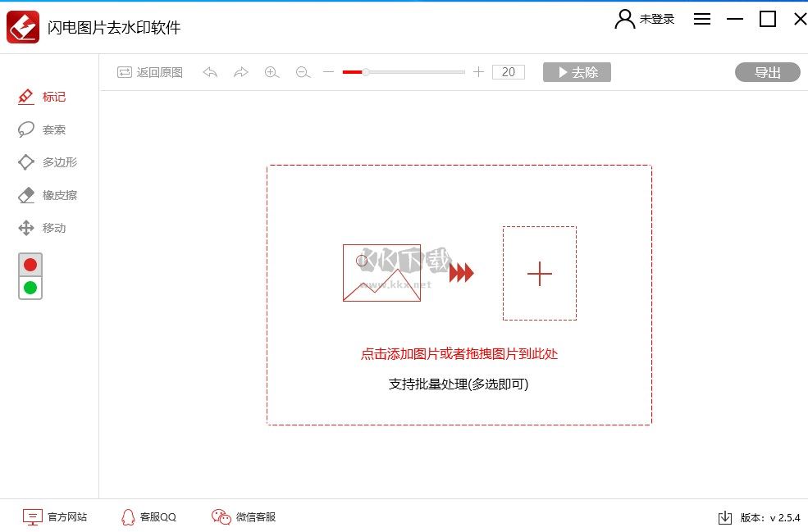The width and height of the screenshot is (808, 532).
Task: Select the red marker color dot
Action: [30, 264]
